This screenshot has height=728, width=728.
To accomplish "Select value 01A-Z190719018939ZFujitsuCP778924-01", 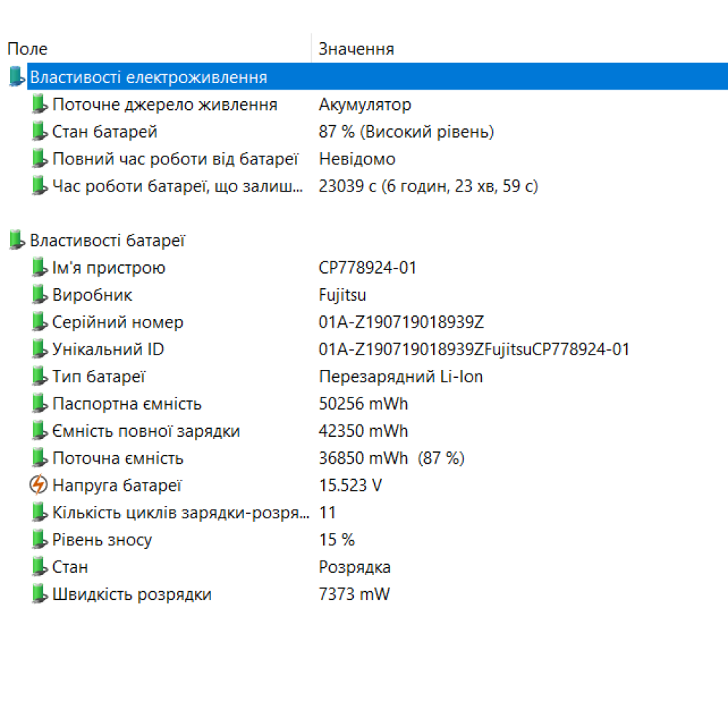I will 474,349.
